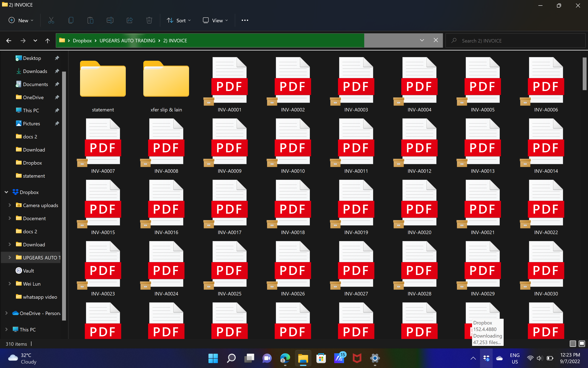Select Desktop in quick access
The height and width of the screenshot is (368, 588).
click(32, 58)
